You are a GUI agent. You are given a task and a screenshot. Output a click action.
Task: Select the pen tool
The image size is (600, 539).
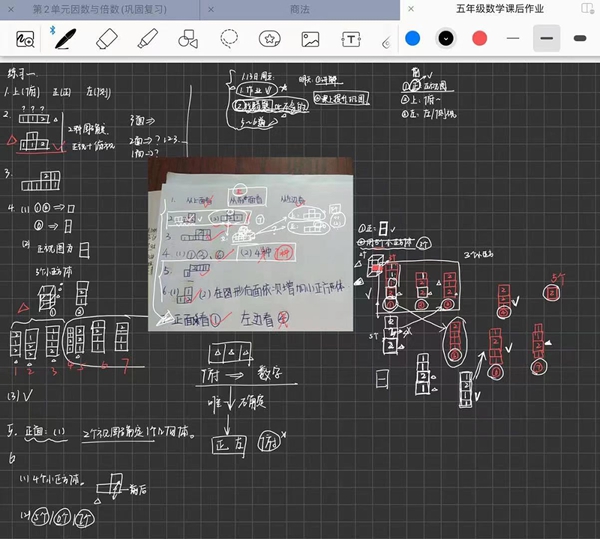66,39
